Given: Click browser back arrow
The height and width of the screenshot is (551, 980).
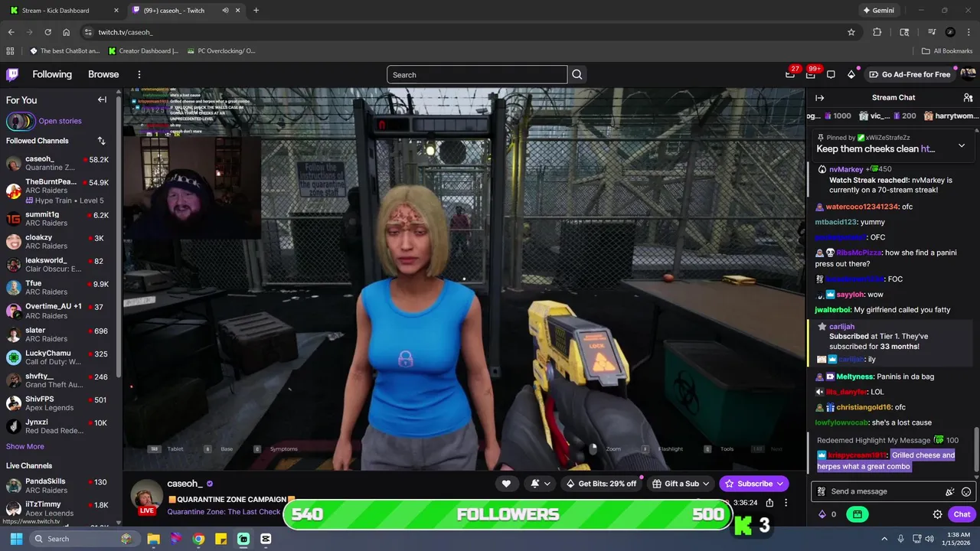Looking at the screenshot, I should [x=11, y=32].
